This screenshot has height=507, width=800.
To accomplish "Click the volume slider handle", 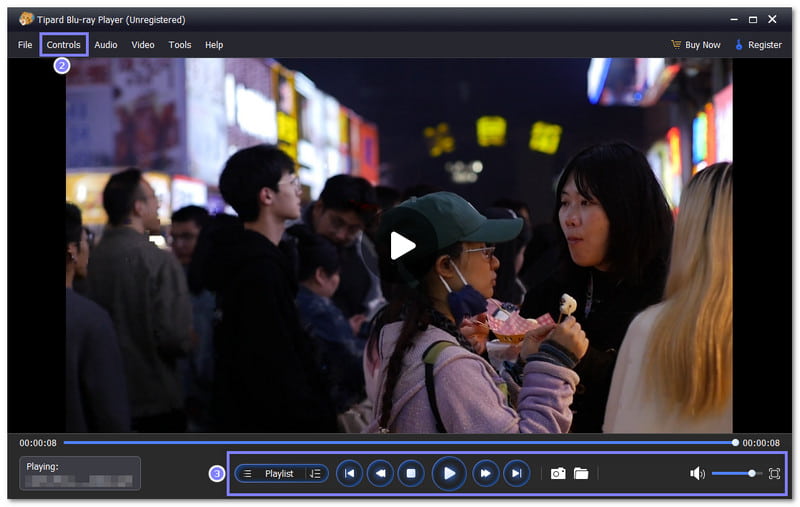I will coord(752,474).
